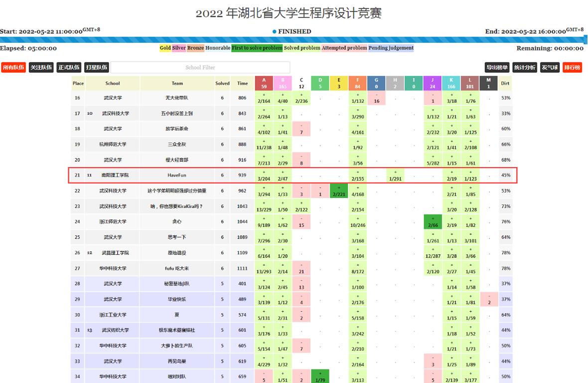
Task: Click the black problem M column header
Action: click(488, 83)
